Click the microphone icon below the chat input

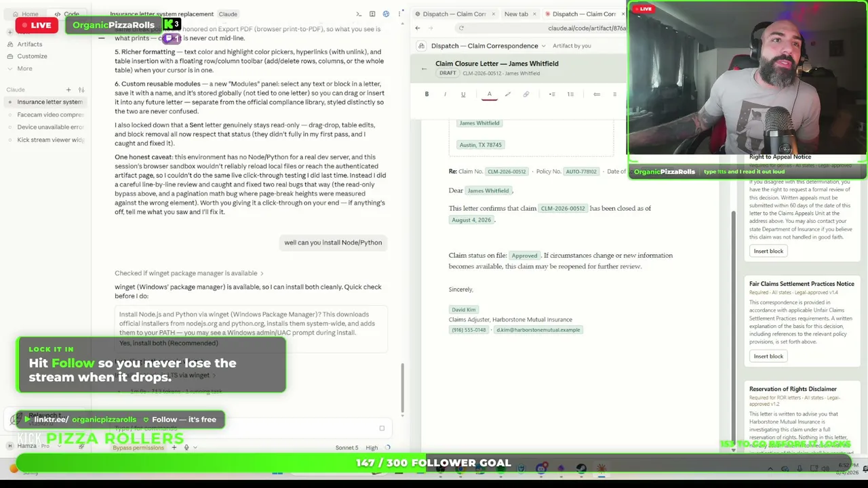(186, 447)
